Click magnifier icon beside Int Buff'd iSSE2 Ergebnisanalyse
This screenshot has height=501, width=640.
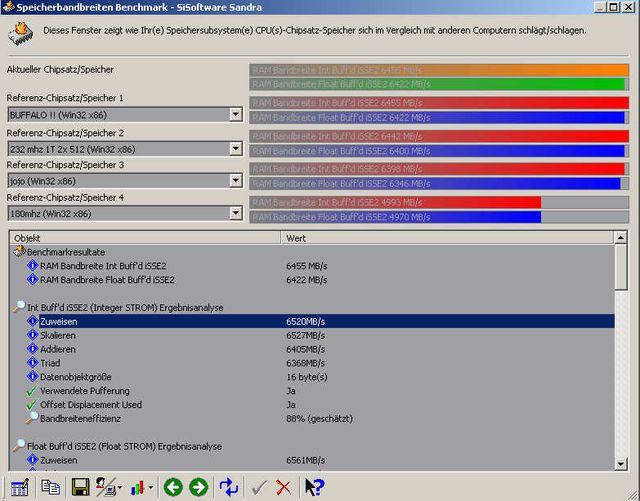[x=19, y=307]
